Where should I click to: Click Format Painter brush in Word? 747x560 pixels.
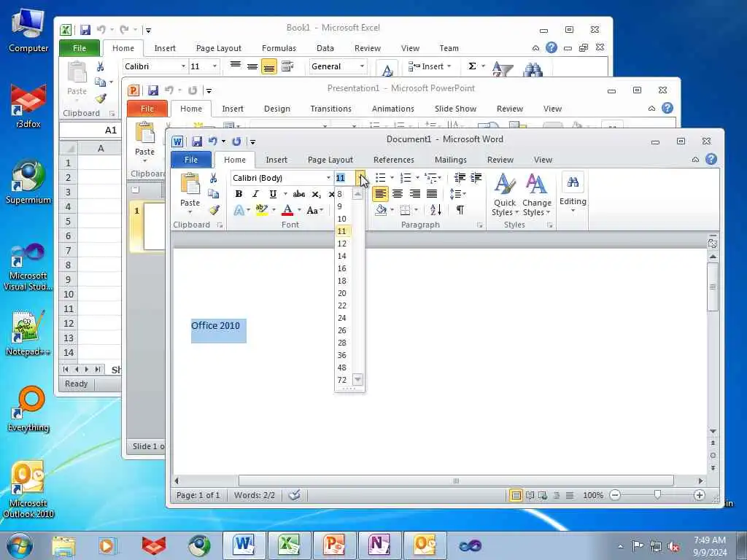click(x=214, y=209)
